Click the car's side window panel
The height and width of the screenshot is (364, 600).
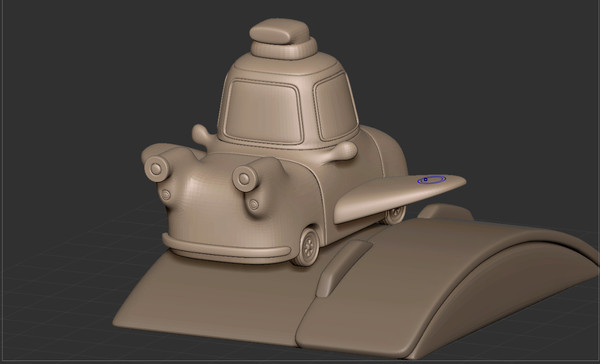(x=335, y=107)
